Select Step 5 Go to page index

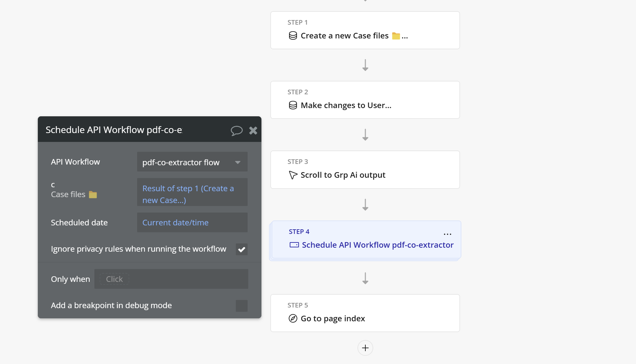(365, 313)
